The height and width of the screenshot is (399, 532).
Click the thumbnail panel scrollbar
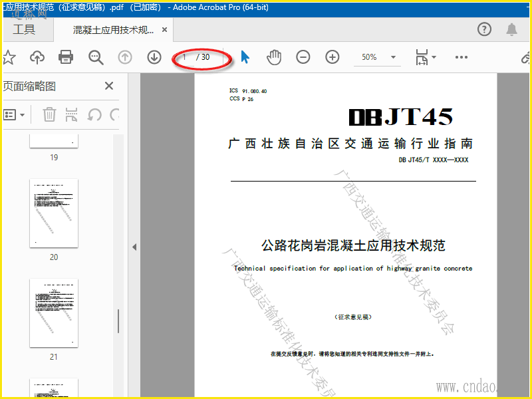click(118, 321)
